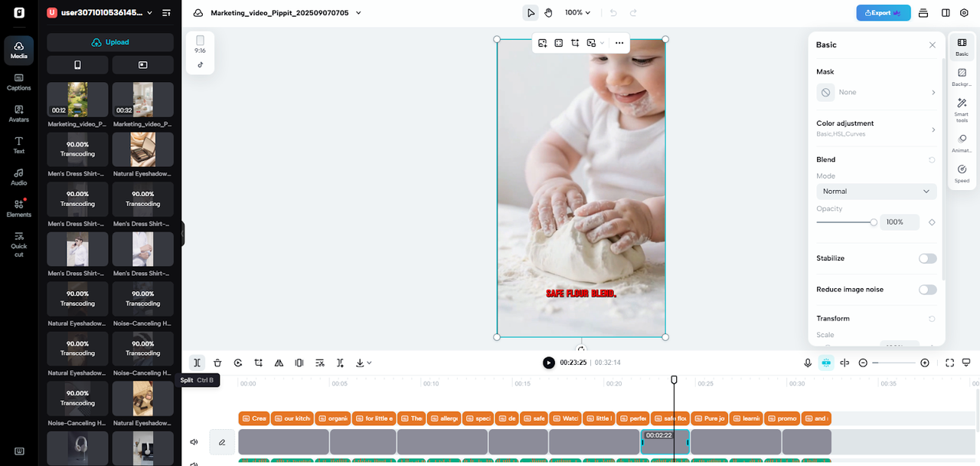Play the video preview

click(548, 363)
